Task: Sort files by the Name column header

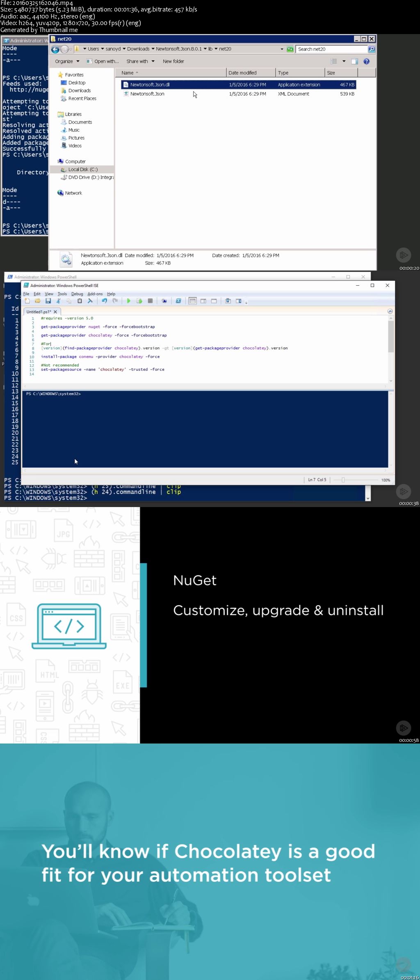Action: pos(171,73)
